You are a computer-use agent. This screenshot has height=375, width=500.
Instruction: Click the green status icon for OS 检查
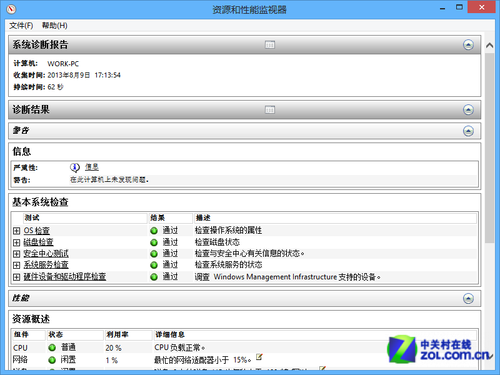[154, 231]
